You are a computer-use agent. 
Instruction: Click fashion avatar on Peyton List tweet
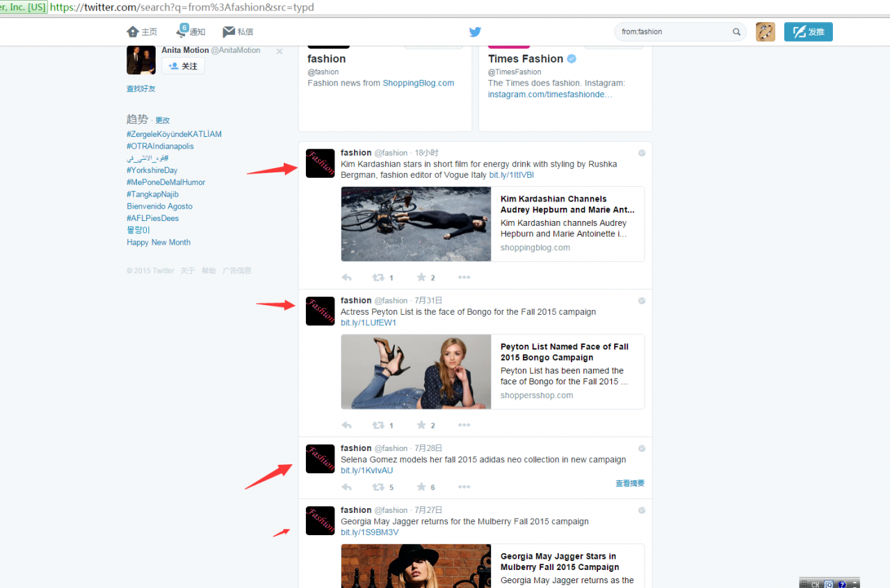point(321,311)
